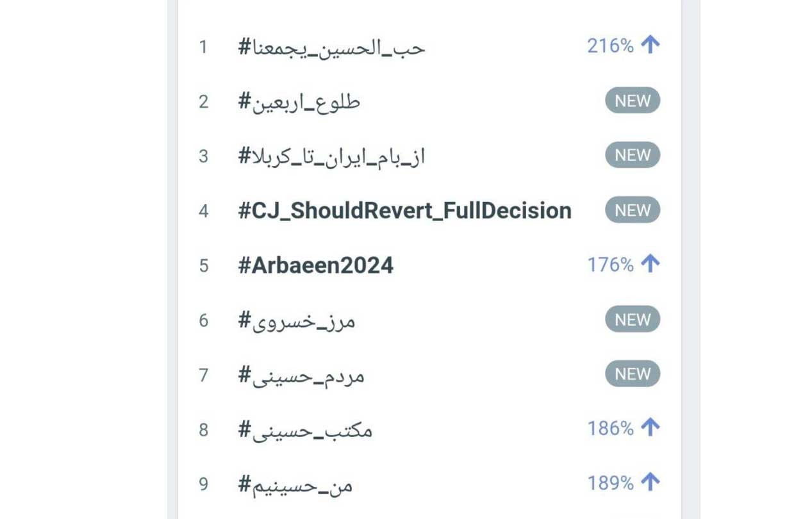
Task: Click the NEW badge on rank 3
Action: (633, 155)
